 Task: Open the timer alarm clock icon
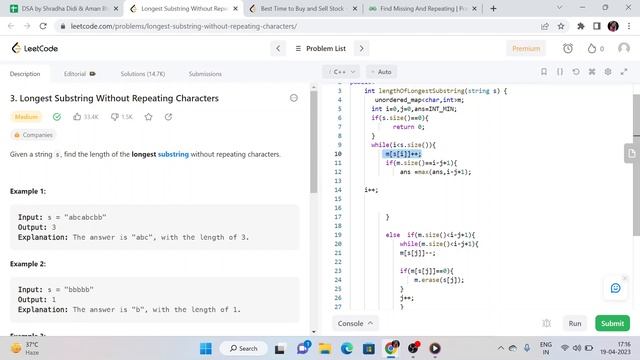[x=568, y=48]
